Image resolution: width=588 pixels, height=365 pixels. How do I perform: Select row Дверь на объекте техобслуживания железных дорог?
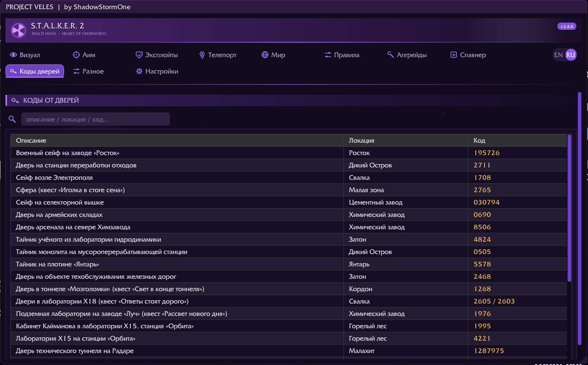click(289, 277)
